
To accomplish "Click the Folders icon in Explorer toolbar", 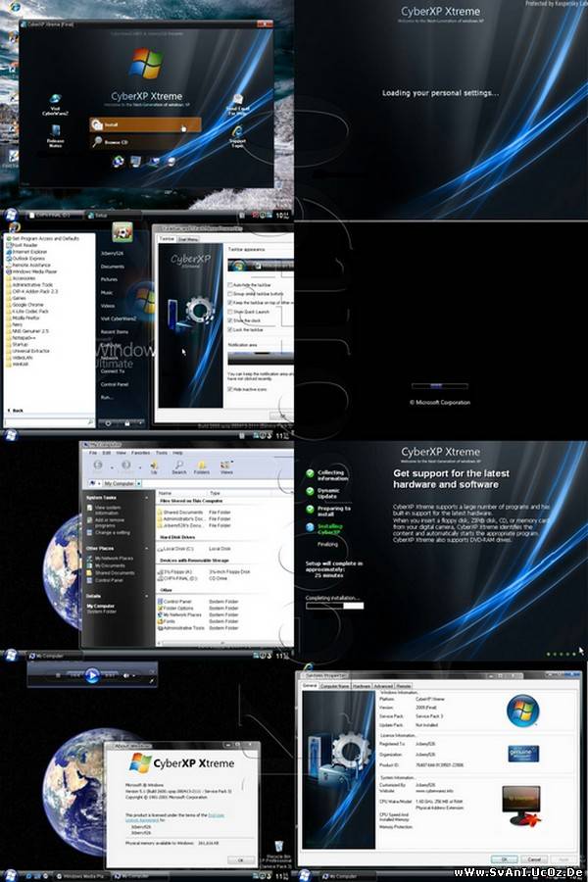I will click(202, 466).
